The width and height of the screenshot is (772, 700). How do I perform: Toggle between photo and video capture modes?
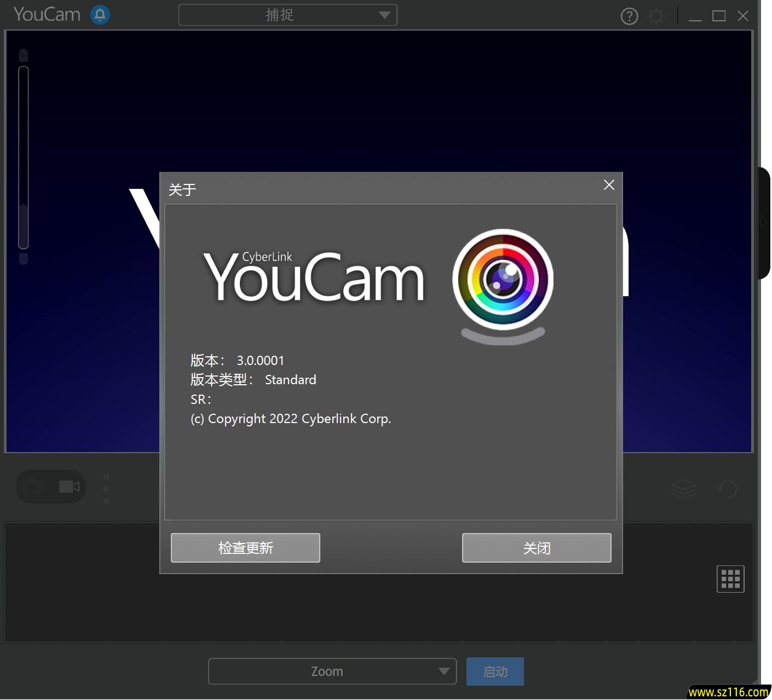pos(51,486)
